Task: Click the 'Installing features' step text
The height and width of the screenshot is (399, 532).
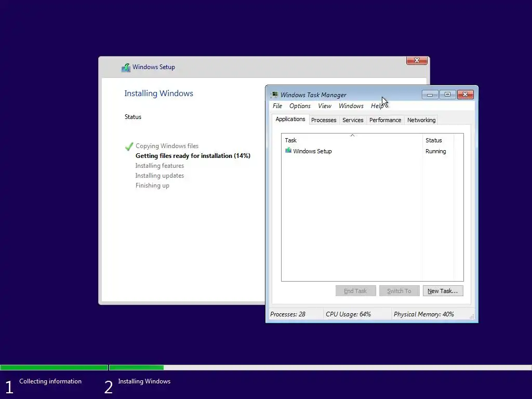Action: (x=159, y=166)
